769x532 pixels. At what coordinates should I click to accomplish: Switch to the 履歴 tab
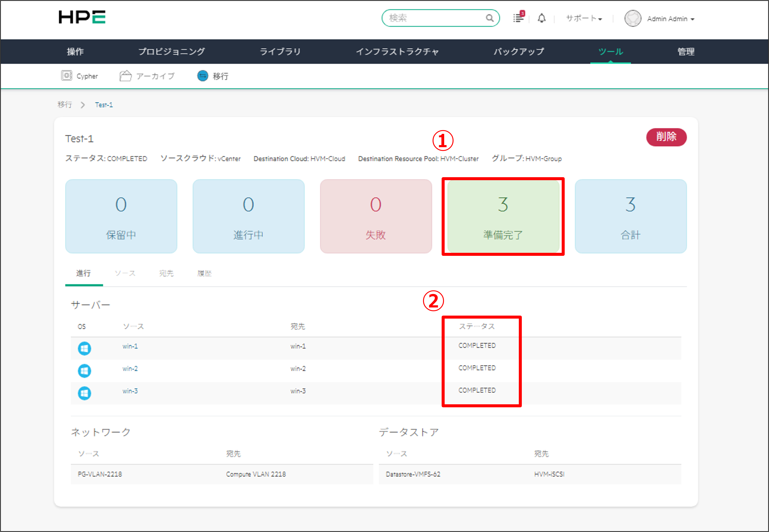204,273
